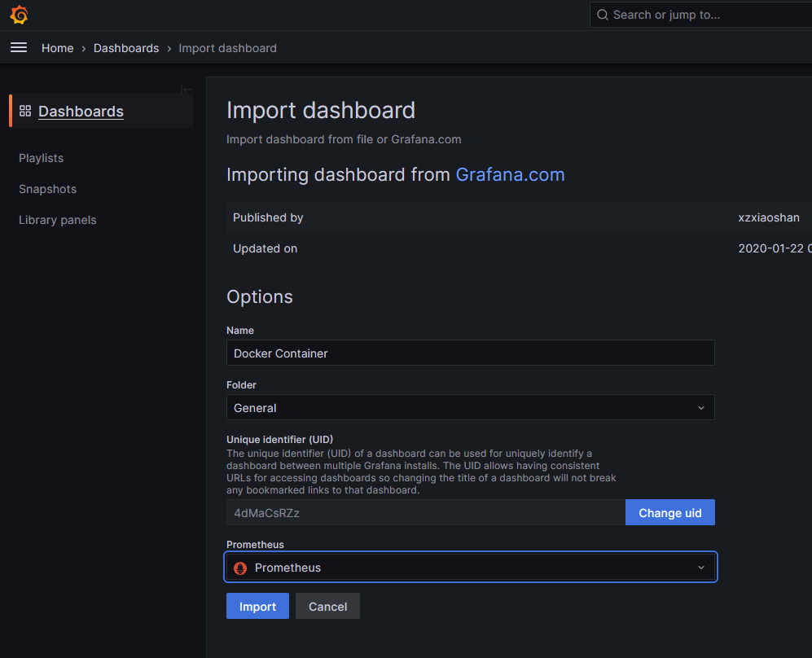Image resolution: width=812 pixels, height=658 pixels.
Task: Expand Prometheus picker via chevron arrow
Action: click(x=700, y=568)
